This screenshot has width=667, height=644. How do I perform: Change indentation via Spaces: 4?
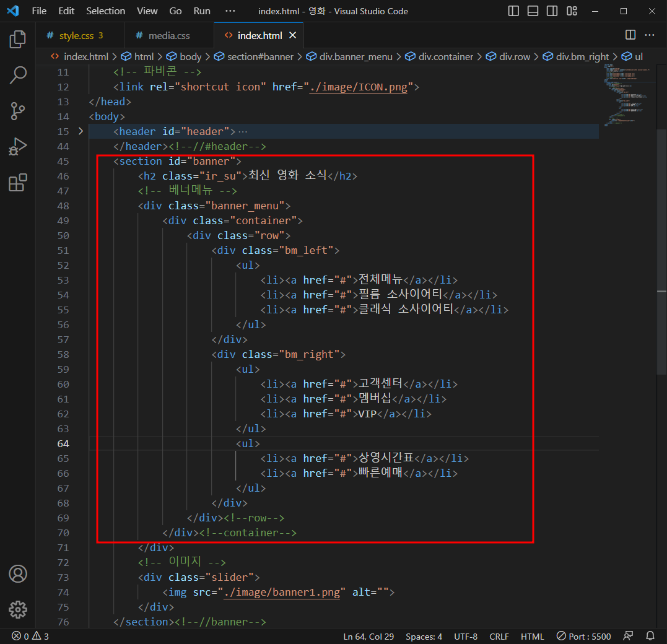click(424, 637)
